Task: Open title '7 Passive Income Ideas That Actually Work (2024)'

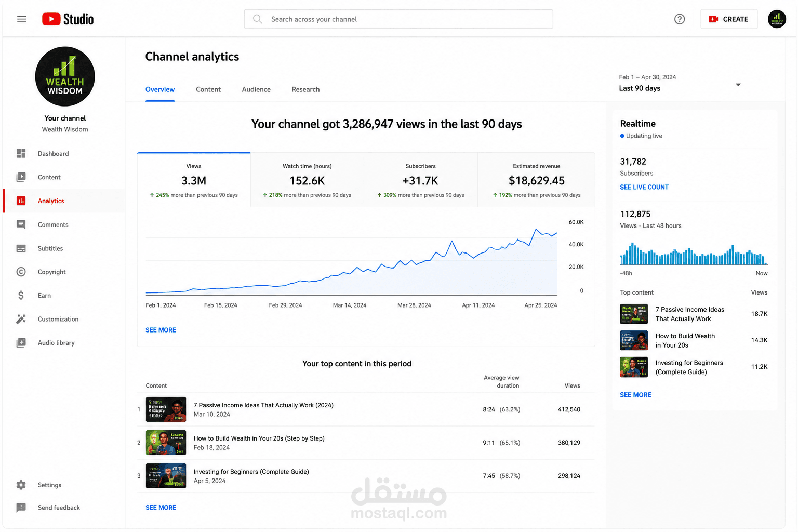Action: click(x=263, y=405)
